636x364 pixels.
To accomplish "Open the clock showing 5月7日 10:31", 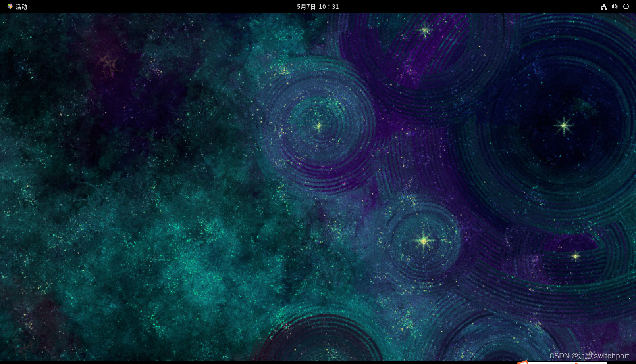I will coord(318,6).
